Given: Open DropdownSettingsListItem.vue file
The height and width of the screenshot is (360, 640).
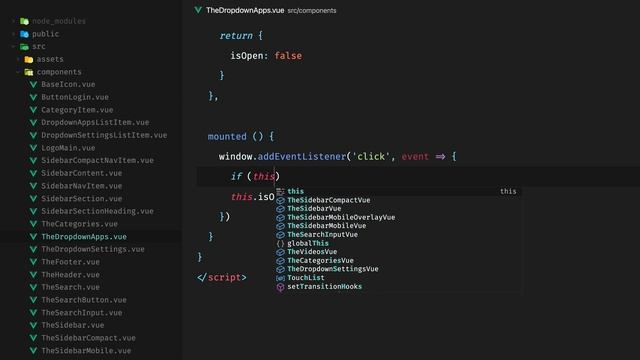Looking at the screenshot, I should tap(104, 135).
